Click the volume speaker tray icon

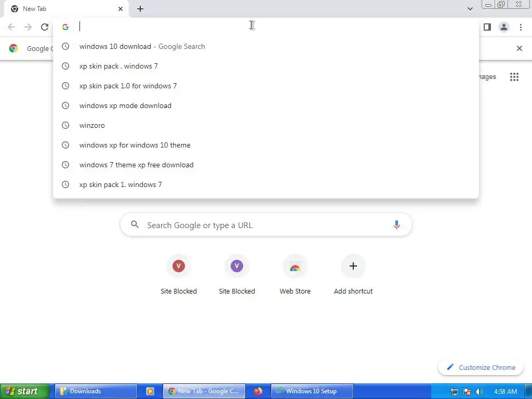[480, 392]
